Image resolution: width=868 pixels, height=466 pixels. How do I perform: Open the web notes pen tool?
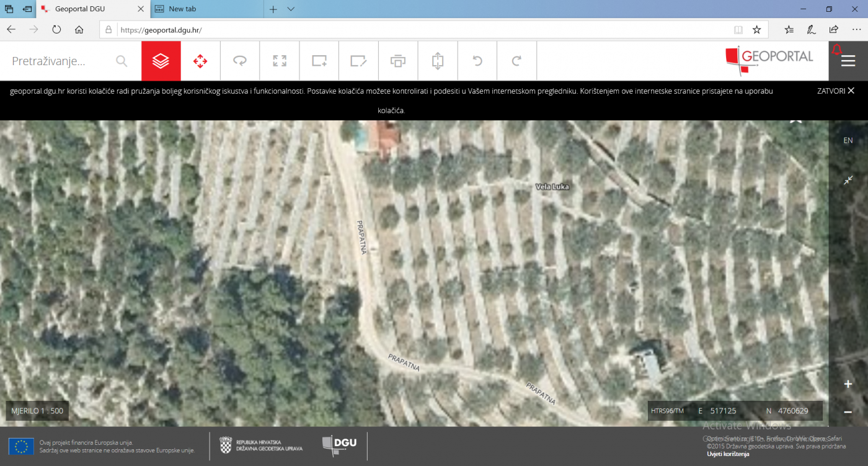click(x=811, y=29)
